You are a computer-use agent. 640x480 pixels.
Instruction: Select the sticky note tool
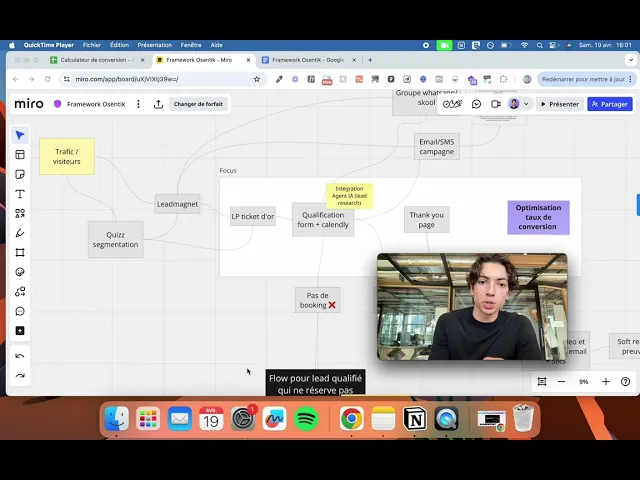(20, 174)
